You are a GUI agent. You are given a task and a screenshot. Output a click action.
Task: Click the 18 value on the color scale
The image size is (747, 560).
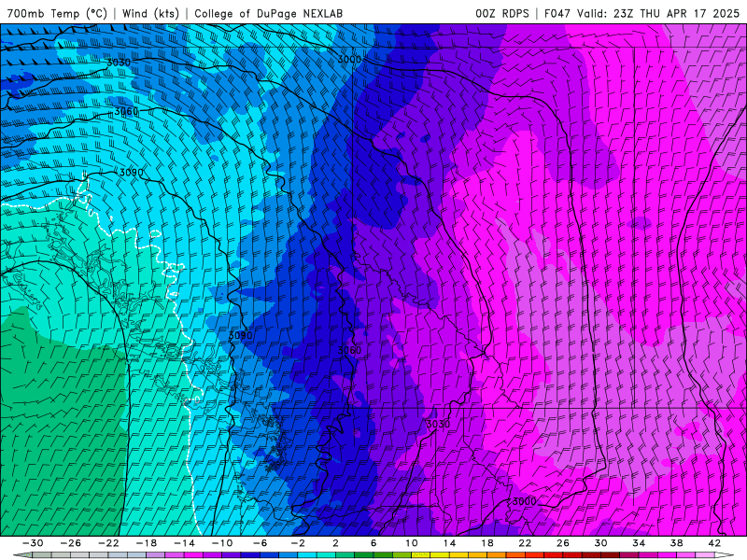(486, 543)
